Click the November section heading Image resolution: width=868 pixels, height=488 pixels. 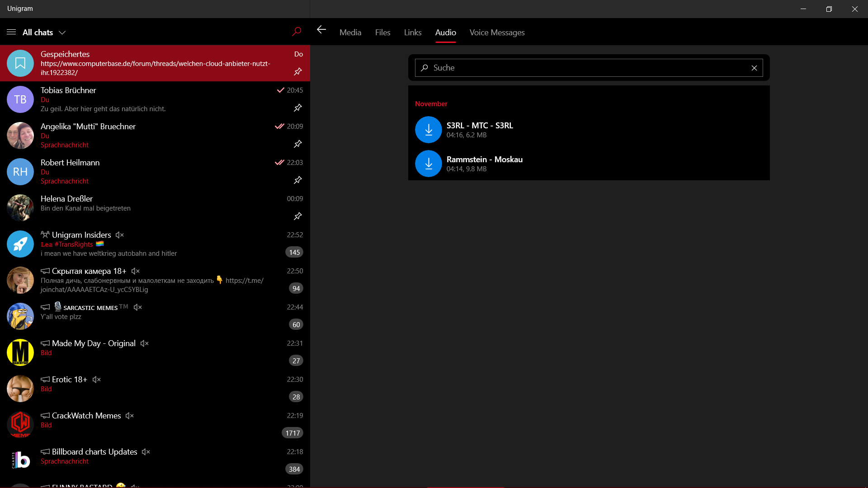tap(431, 104)
